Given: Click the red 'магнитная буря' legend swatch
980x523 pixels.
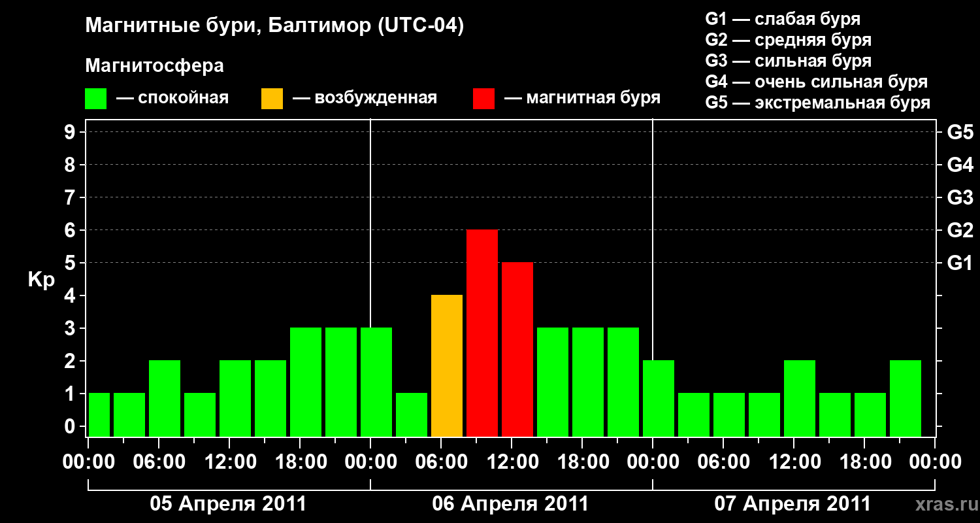Looking at the screenshot, I should point(483,99).
